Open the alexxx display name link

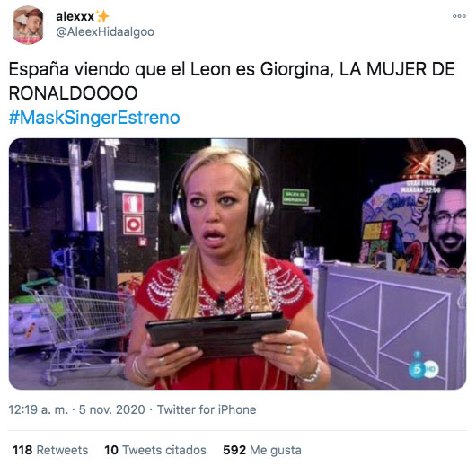point(75,16)
